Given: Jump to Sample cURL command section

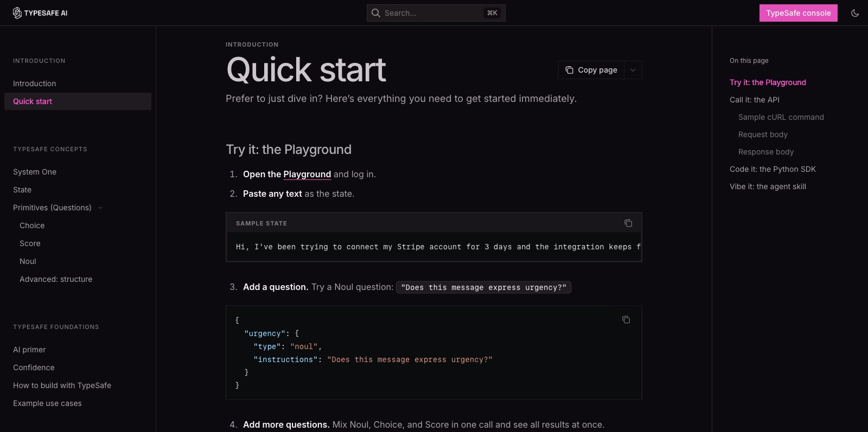Looking at the screenshot, I should pyautogui.click(x=781, y=117).
